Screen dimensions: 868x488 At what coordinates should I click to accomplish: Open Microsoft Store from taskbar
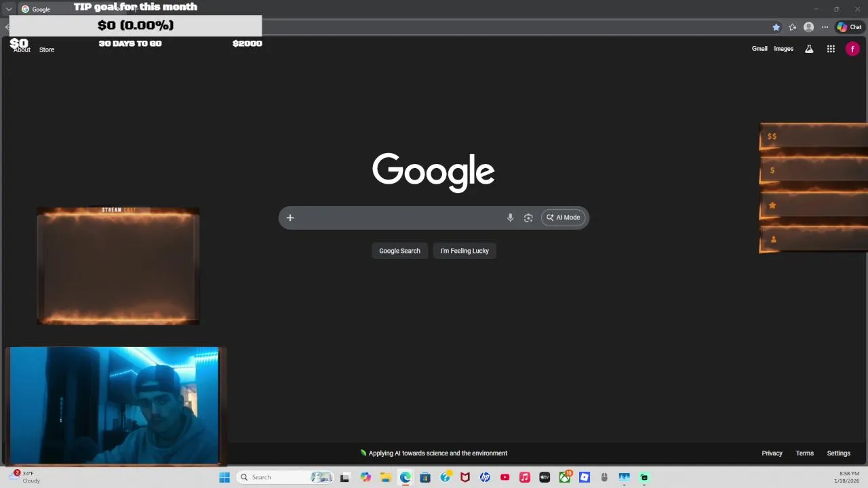point(425,477)
